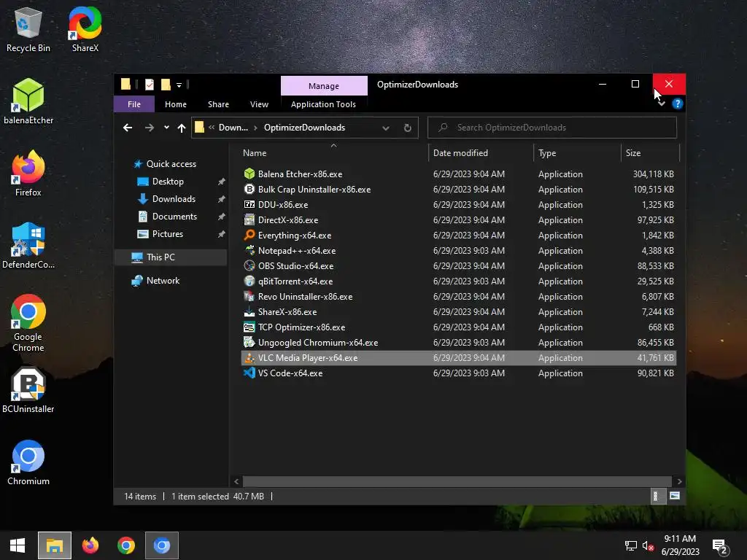This screenshot has height=560, width=747.
Task: Show hidden breadcrumb path with double chevron
Action: point(212,127)
